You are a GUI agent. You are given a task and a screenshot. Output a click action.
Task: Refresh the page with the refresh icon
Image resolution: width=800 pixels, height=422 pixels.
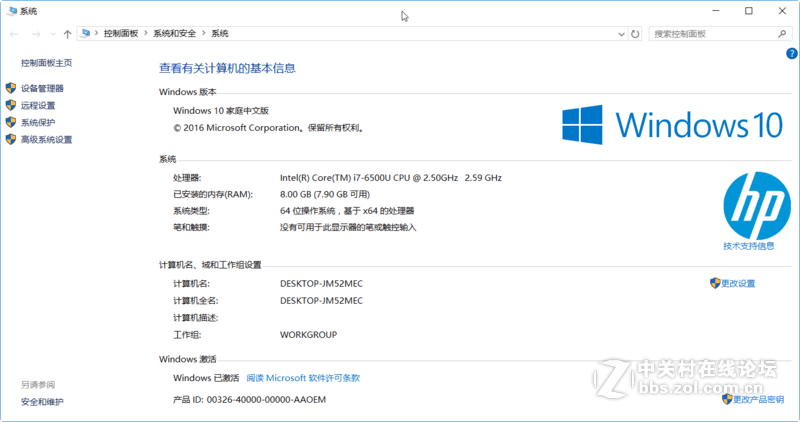pos(635,34)
